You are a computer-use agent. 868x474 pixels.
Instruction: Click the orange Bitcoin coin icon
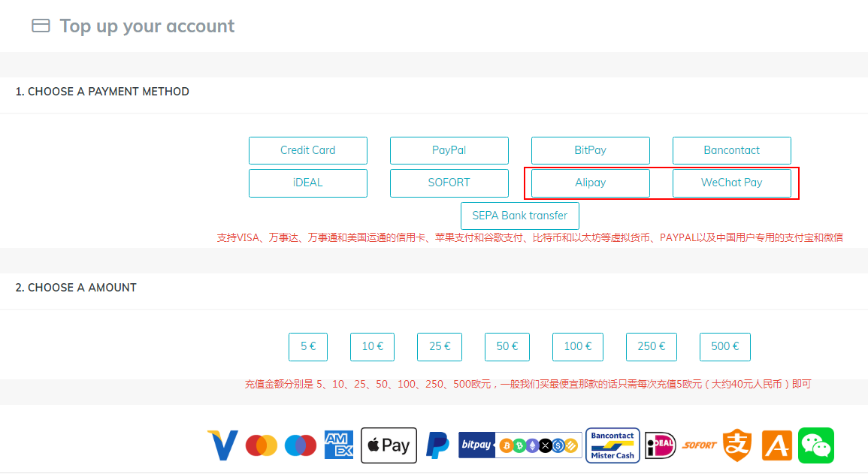506,445
